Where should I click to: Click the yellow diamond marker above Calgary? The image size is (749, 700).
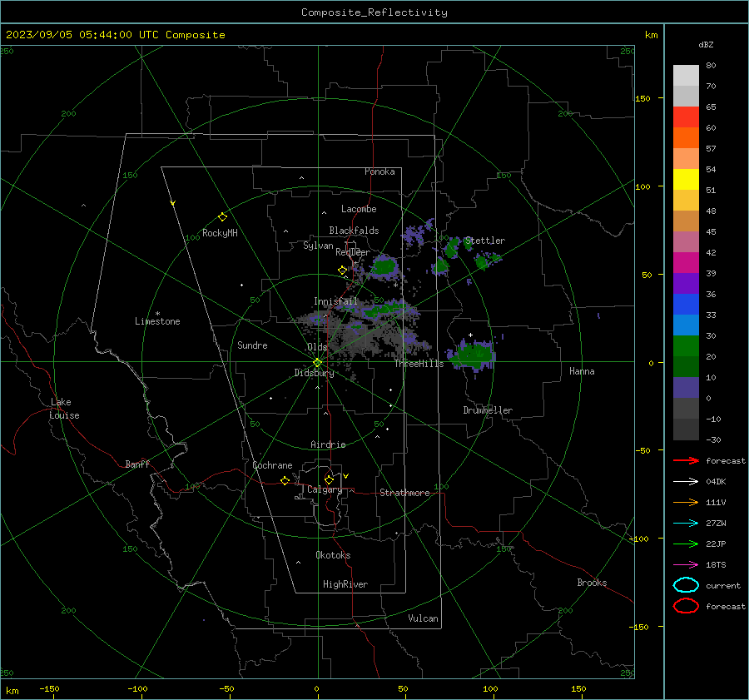[x=329, y=479]
